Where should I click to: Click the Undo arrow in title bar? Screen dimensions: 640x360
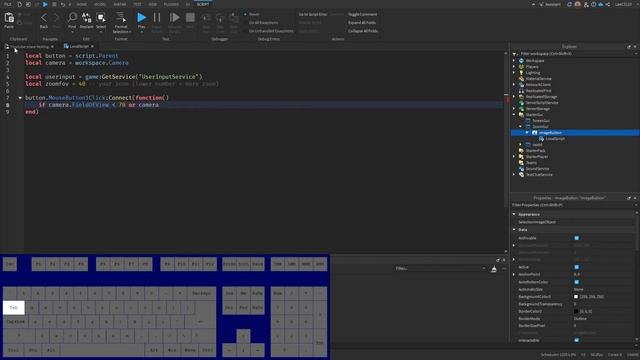(62, 4)
